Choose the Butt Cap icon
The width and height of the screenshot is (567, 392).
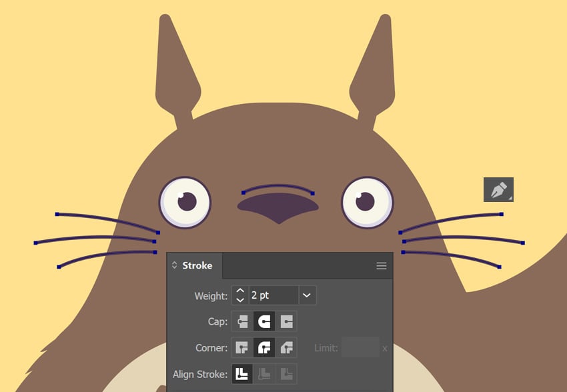click(241, 321)
